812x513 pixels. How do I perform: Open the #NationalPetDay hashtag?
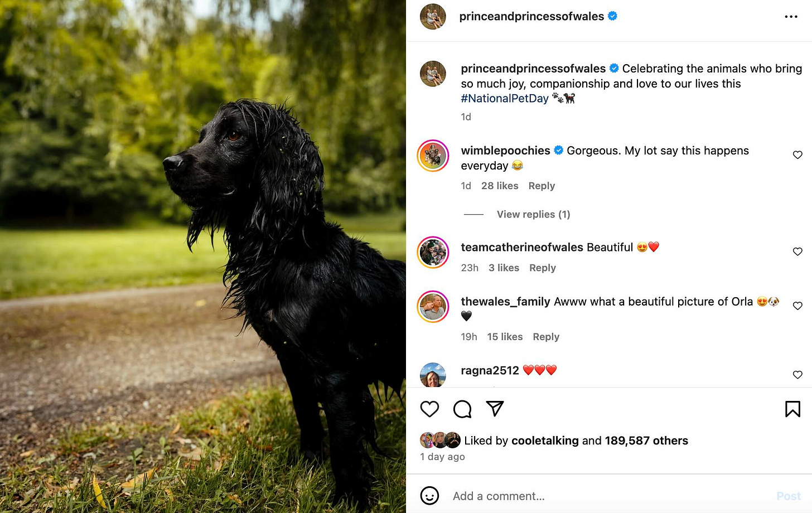tap(505, 98)
